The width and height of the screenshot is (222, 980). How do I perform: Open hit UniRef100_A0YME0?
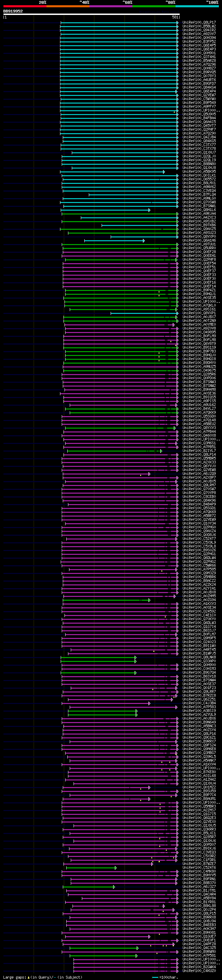199,324
